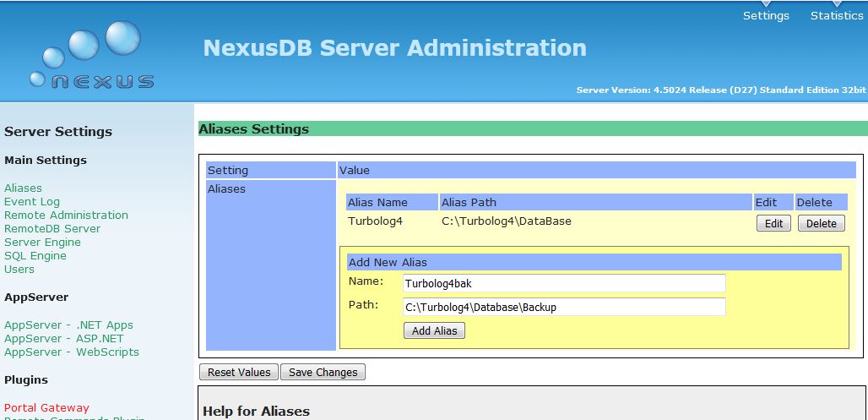Click the Add Alias button

point(434,330)
